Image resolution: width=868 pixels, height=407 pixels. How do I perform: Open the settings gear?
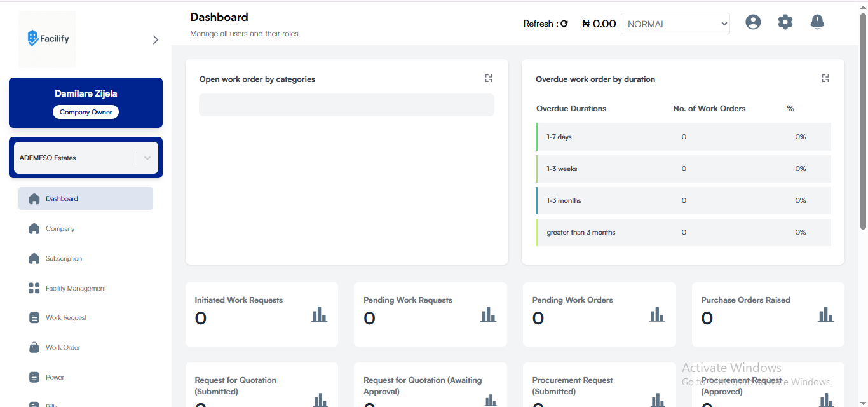point(785,22)
